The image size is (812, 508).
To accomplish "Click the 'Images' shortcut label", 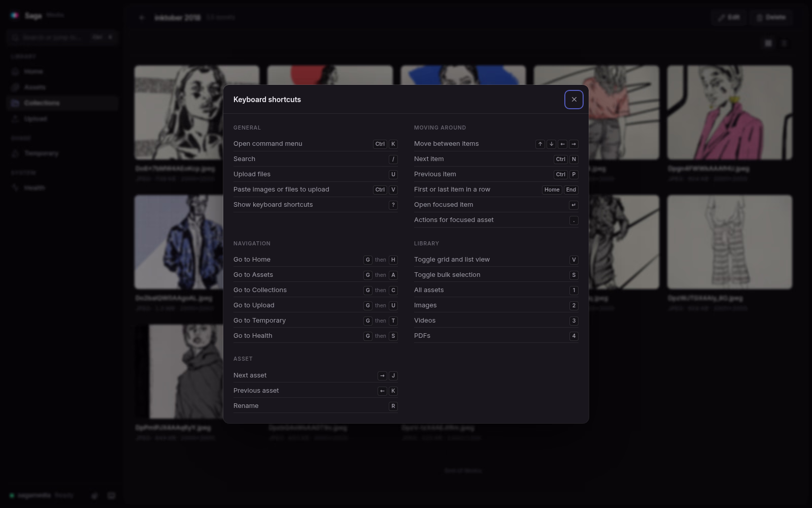I will coord(425,305).
